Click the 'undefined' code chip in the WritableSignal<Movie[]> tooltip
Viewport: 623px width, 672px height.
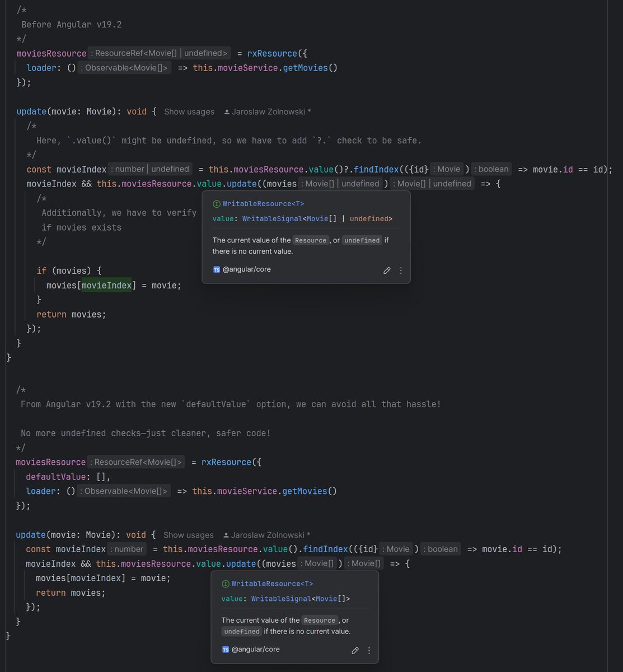241,631
